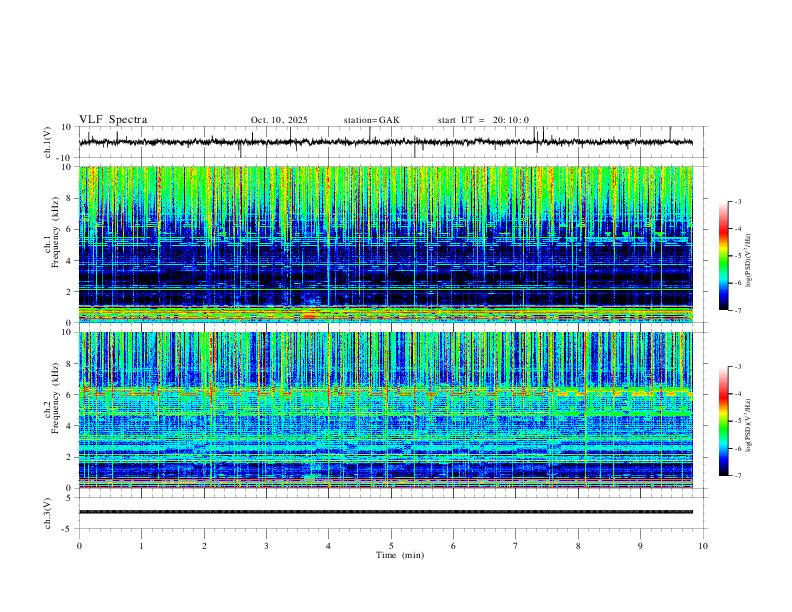Viewport: 792px width, 612px height.
Task: Click the ch.1 voltage waveform trace
Action: 386,142
